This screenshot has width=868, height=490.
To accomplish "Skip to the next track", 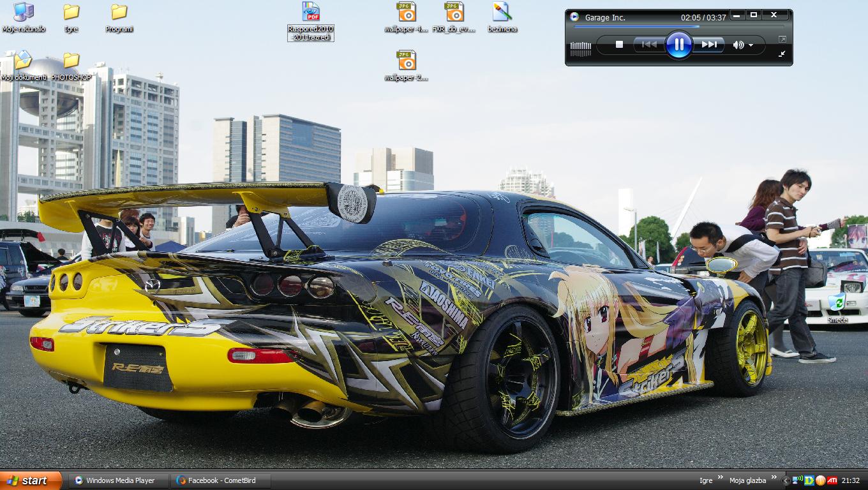I will pos(708,45).
